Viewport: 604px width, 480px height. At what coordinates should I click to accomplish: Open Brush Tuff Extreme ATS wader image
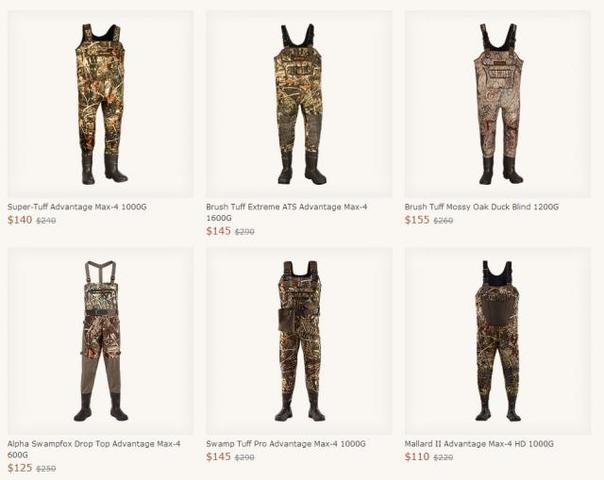click(299, 104)
